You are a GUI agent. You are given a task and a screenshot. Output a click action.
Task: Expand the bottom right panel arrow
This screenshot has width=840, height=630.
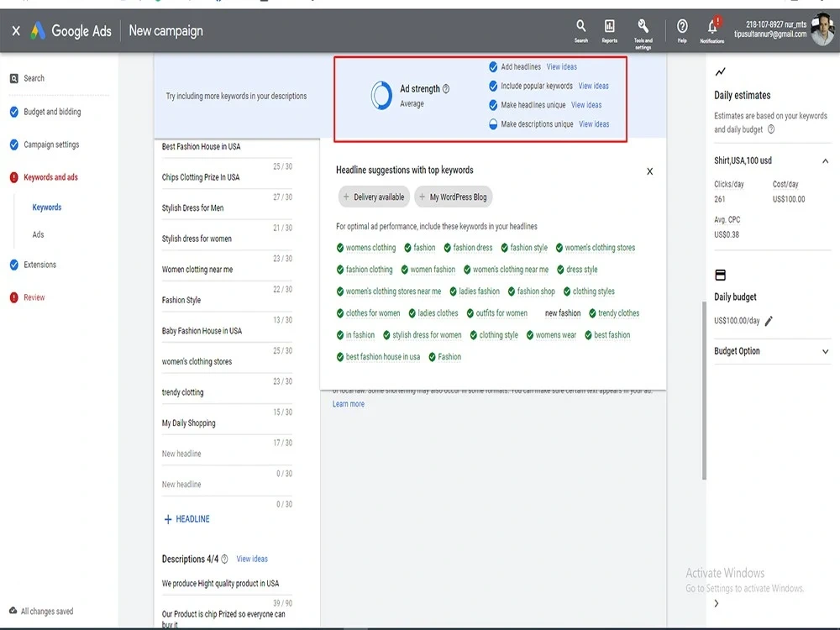pyautogui.click(x=717, y=603)
